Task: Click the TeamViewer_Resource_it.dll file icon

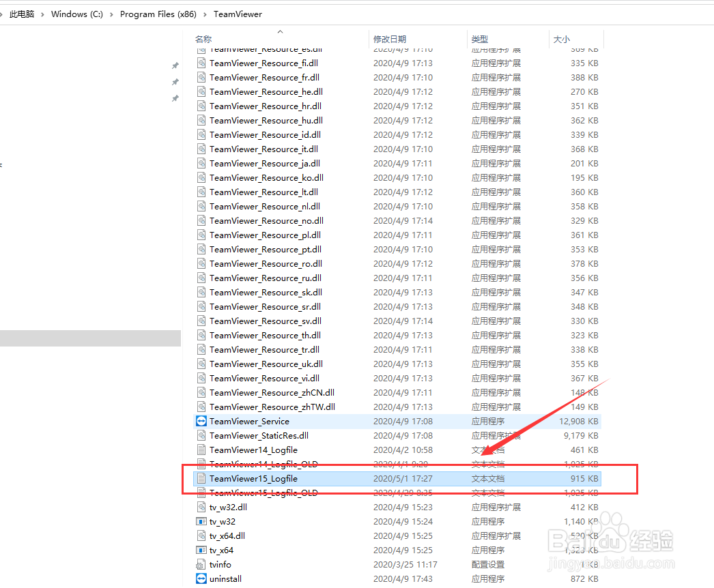Action: [201, 149]
